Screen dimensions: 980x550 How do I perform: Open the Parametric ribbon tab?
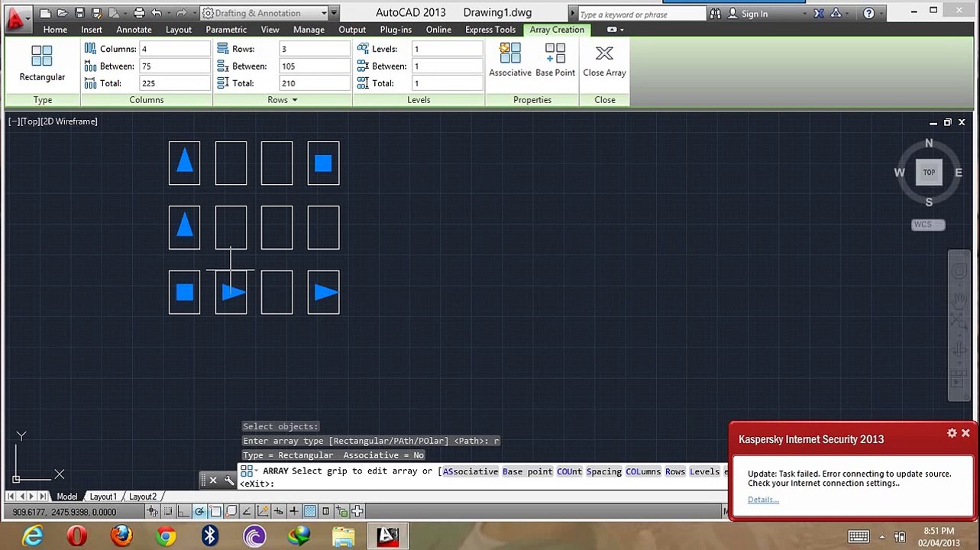click(226, 30)
